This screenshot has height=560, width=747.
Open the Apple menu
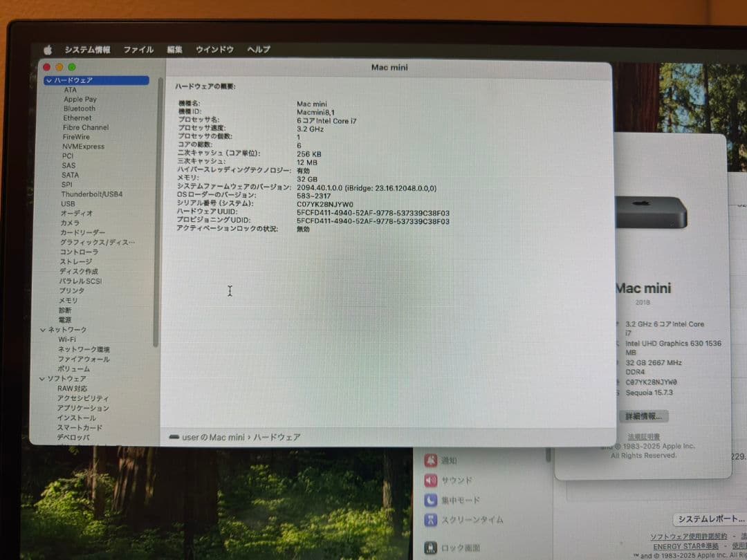point(47,49)
